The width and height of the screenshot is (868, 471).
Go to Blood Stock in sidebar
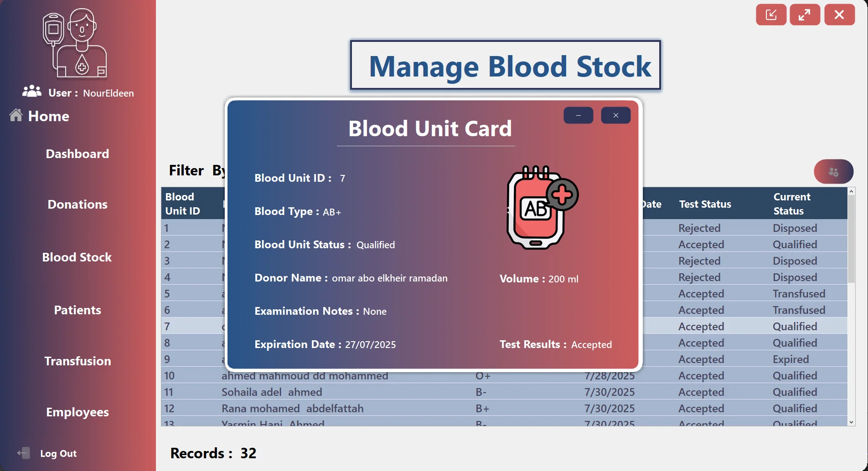tap(77, 257)
